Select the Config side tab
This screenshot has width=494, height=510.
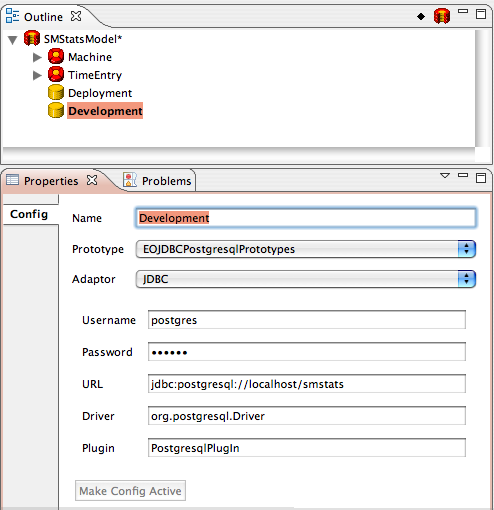(x=29, y=214)
